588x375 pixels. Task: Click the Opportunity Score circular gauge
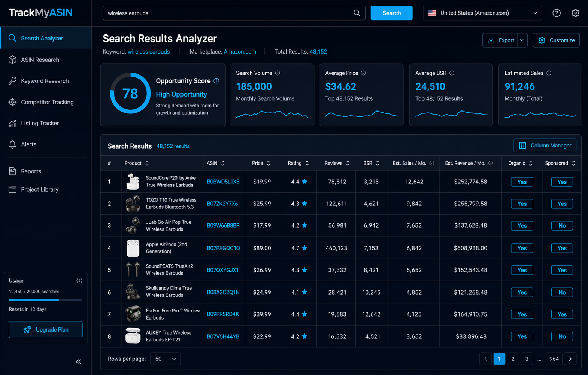[x=130, y=93]
